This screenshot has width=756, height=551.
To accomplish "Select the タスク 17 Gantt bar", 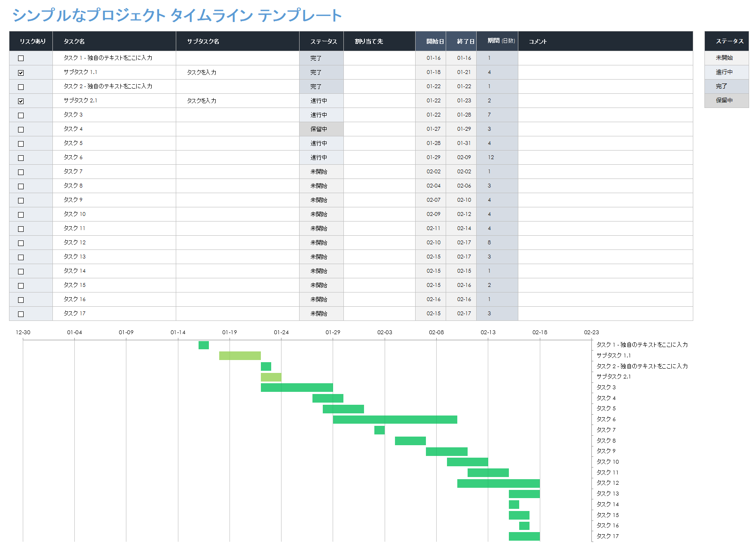I will coord(524,536).
